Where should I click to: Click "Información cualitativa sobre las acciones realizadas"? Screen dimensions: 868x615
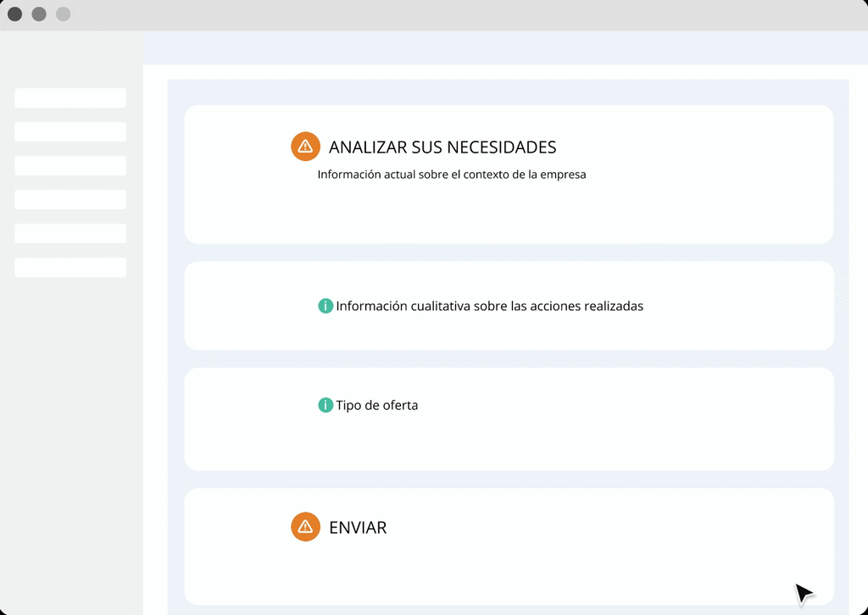(489, 306)
